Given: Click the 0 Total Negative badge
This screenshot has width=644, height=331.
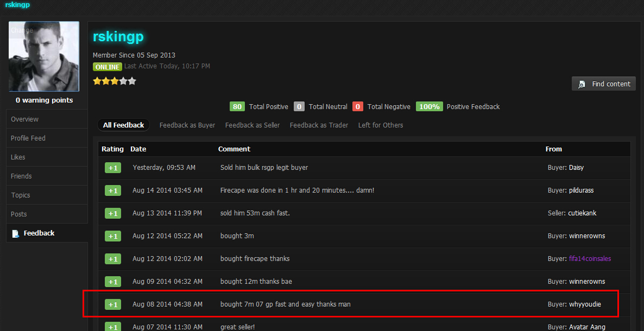Looking at the screenshot, I should coord(358,106).
